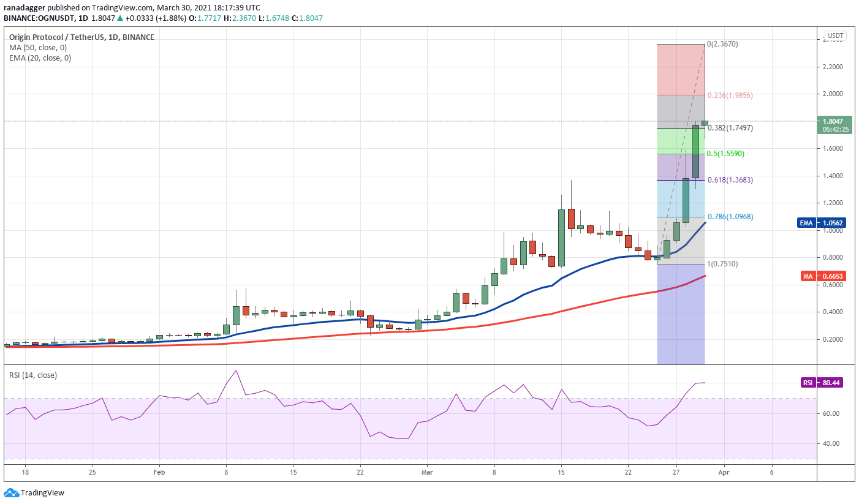Click the blue EMA price tag
Screen dimensions: 859x504
point(820,223)
